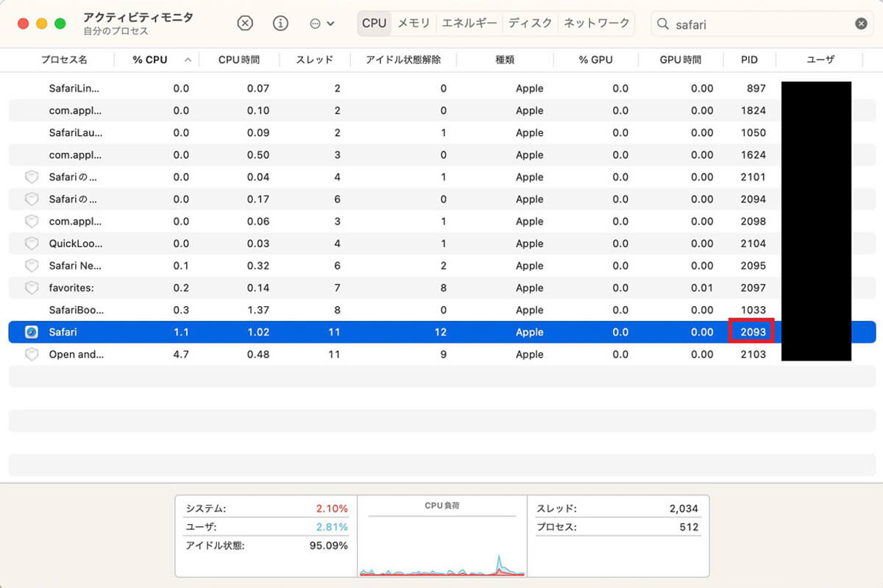Viewport: 883px width, 588px height.
Task: Click the 4.7 % CPU value
Action: click(x=181, y=354)
